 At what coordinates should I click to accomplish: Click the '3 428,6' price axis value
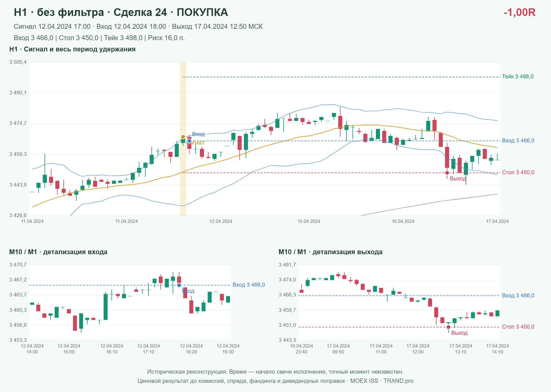click(18, 215)
